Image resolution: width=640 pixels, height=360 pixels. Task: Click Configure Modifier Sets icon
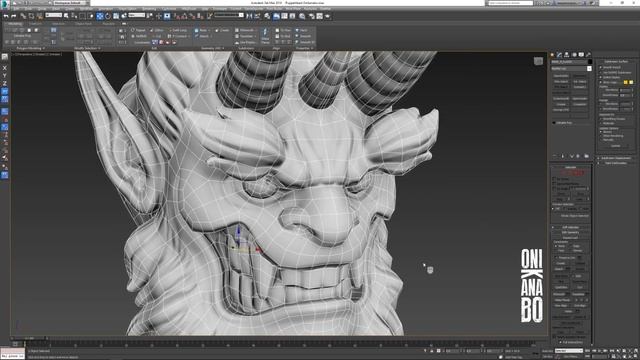tap(587, 156)
